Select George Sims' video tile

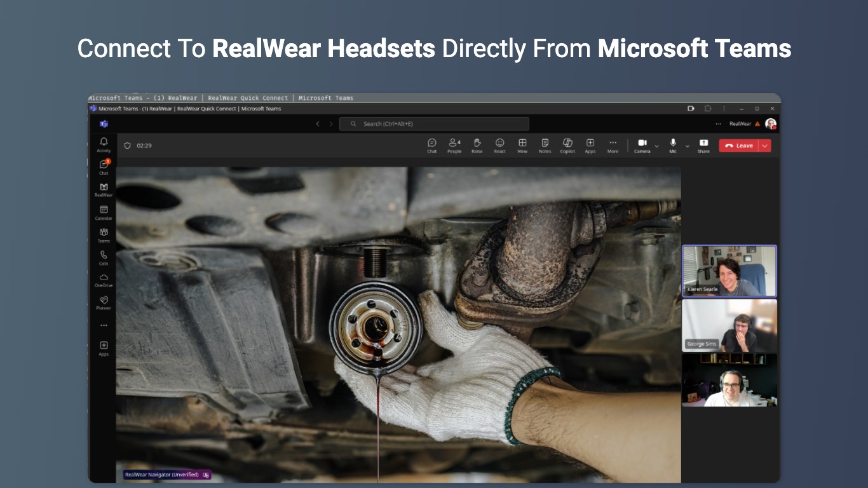pos(729,325)
